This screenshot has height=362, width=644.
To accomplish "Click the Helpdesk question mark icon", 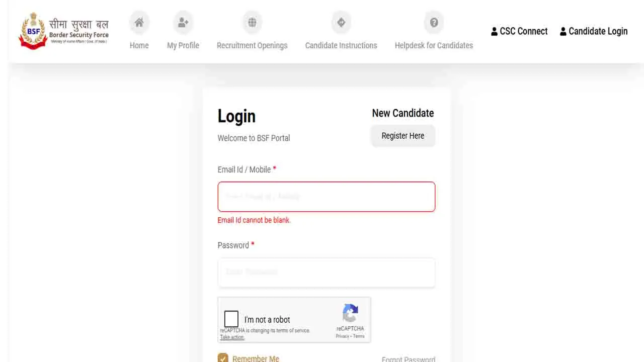I will (x=434, y=23).
